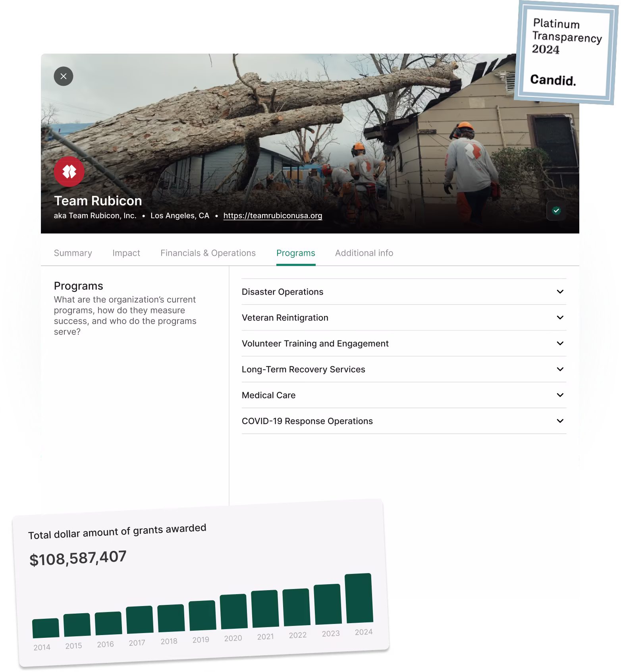Click 'Total dollar amount of grants awarded' label
The width and height of the screenshot is (621, 672).
click(x=117, y=531)
